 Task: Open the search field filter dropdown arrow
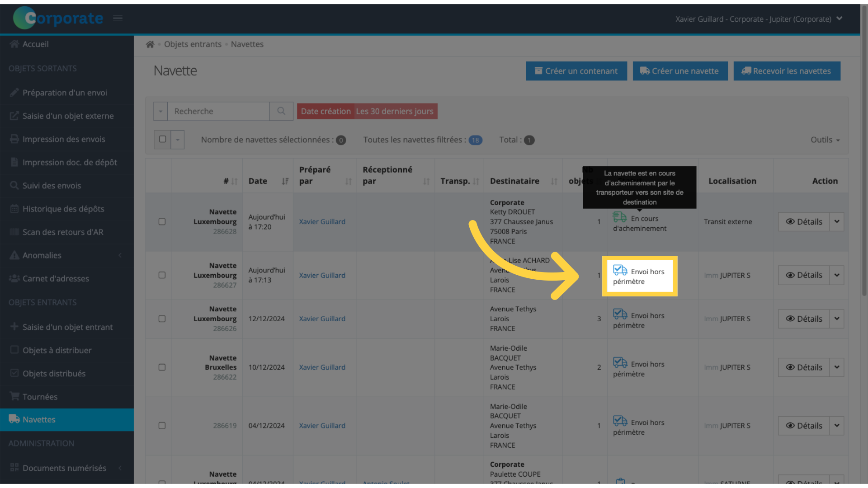click(x=160, y=111)
